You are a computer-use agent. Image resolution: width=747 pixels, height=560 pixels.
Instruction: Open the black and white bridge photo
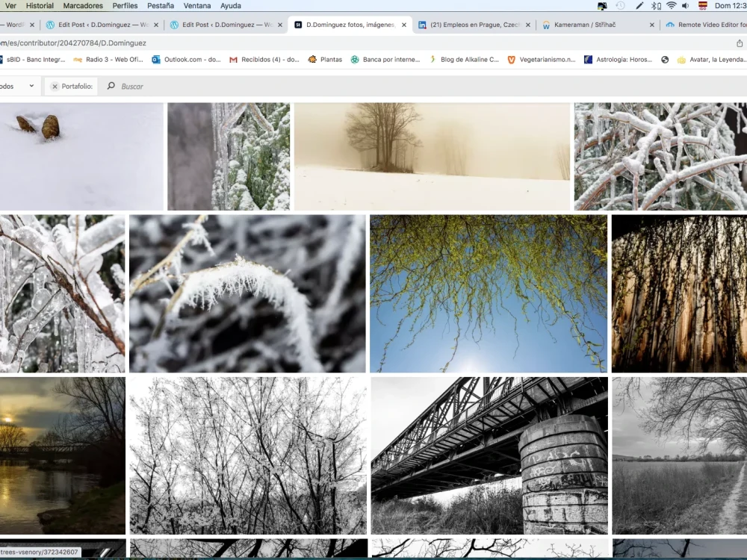click(488, 455)
